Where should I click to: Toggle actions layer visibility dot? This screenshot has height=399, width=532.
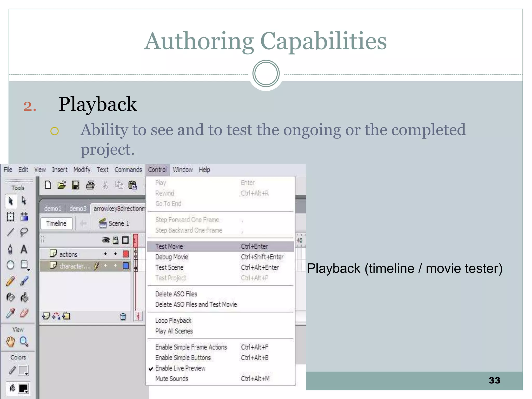(x=105, y=254)
